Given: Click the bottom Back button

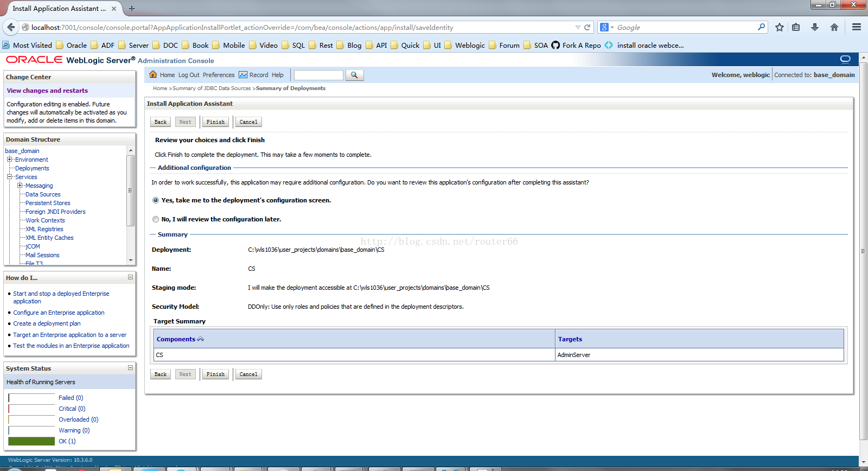Looking at the screenshot, I should pos(161,374).
